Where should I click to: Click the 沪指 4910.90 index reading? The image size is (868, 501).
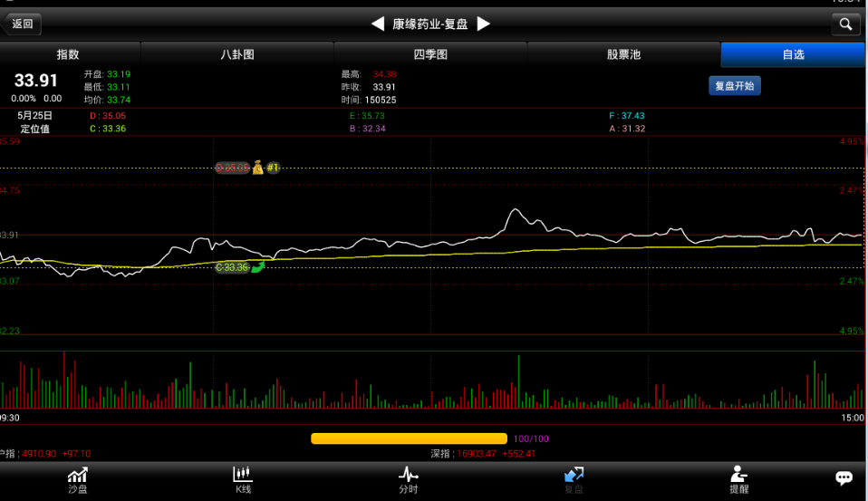coord(45,454)
